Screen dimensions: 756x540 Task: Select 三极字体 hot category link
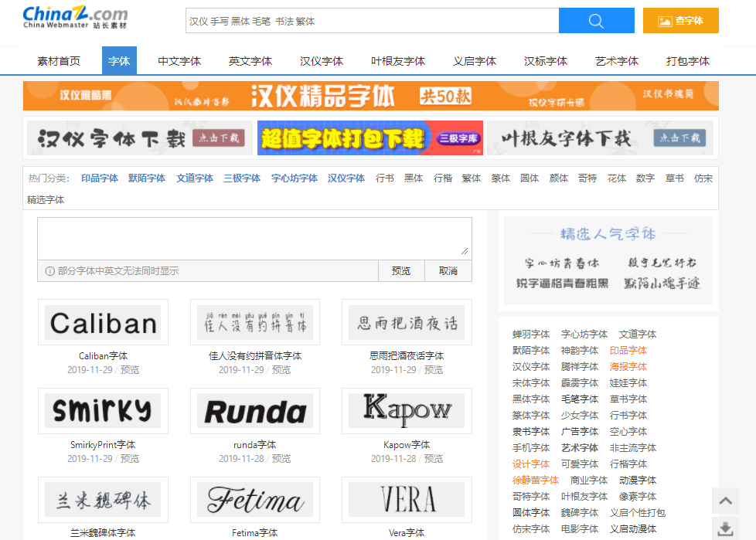(242, 178)
